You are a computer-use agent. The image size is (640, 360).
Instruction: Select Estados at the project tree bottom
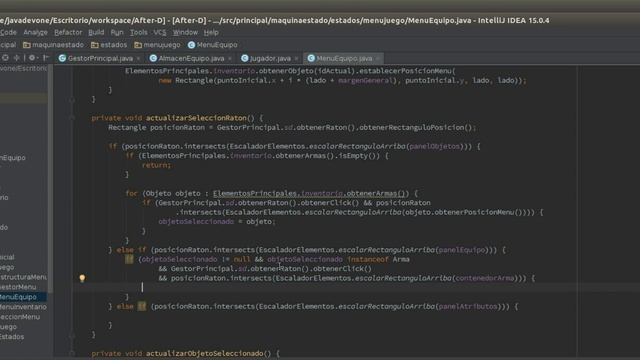tap(12, 337)
